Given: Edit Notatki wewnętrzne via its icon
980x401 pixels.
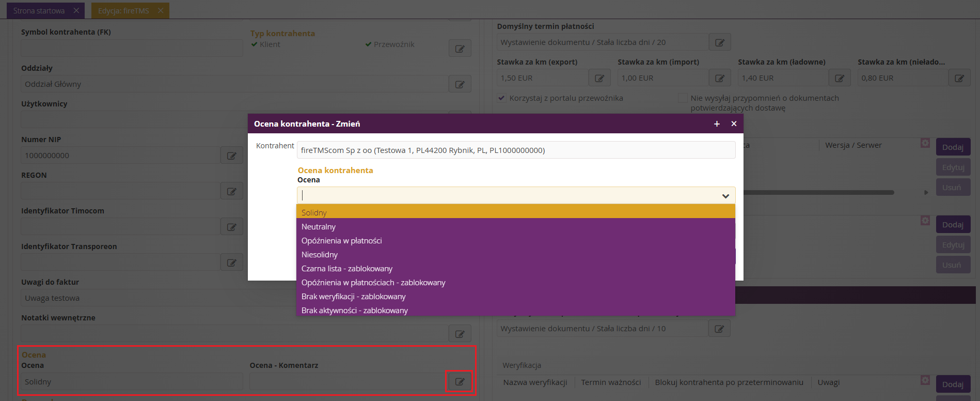Looking at the screenshot, I should pos(460,334).
